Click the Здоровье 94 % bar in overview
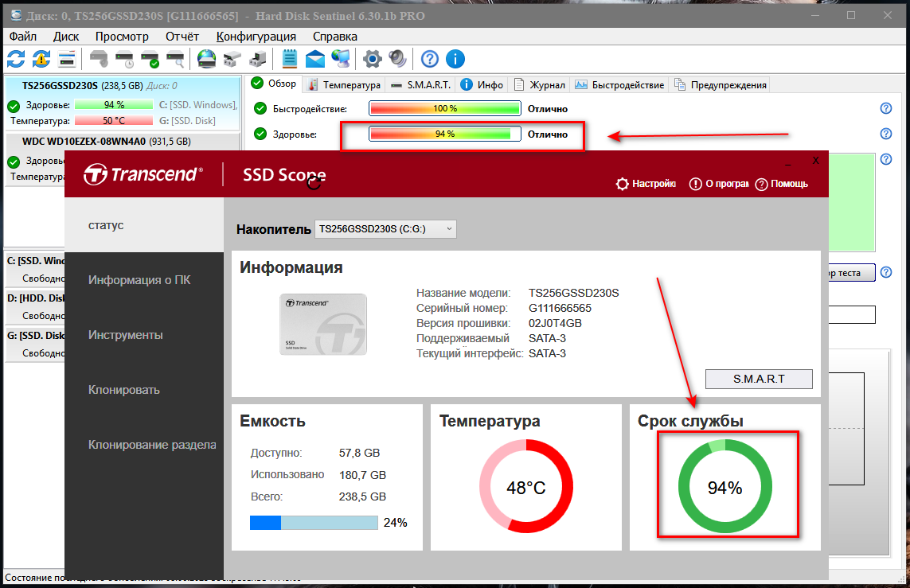910x588 pixels. click(444, 134)
